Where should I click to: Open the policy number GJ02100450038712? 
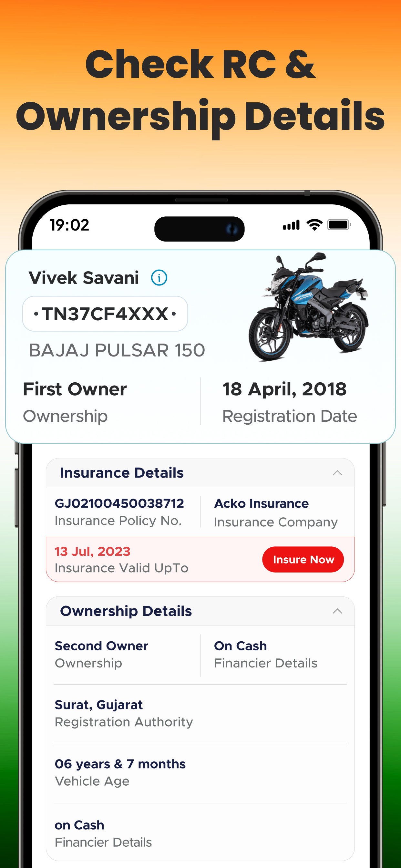(119, 503)
